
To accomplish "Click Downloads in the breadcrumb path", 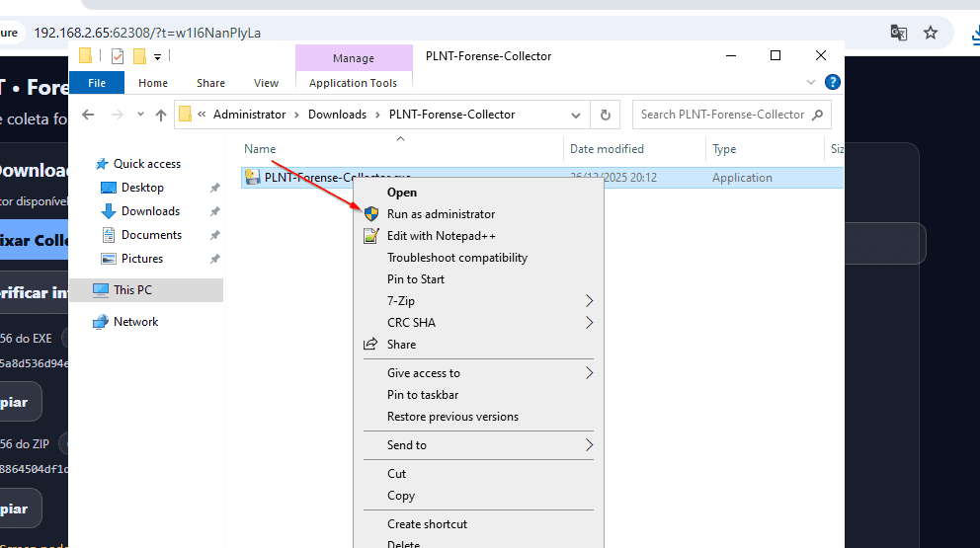I will pos(337,115).
